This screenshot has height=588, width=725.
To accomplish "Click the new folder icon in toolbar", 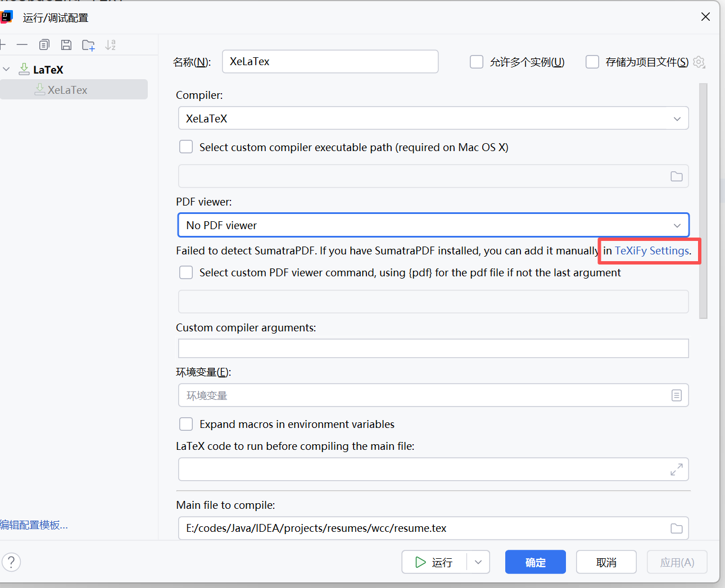I will tap(88, 45).
